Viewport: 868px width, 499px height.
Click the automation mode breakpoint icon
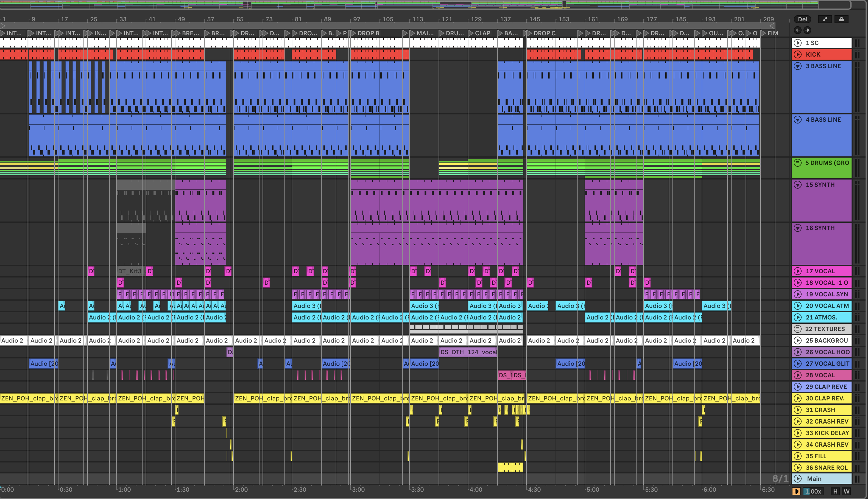click(x=825, y=19)
